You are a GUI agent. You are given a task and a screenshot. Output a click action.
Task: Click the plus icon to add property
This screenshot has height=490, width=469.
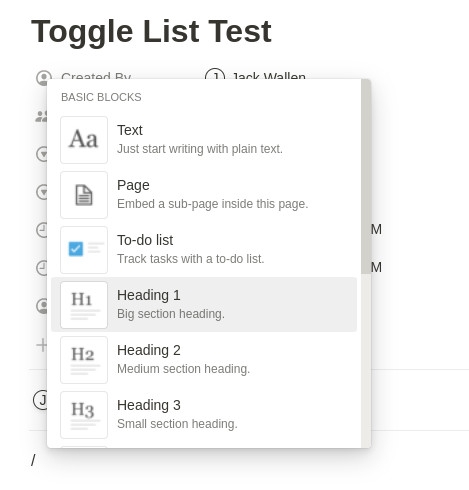pyautogui.click(x=42, y=345)
